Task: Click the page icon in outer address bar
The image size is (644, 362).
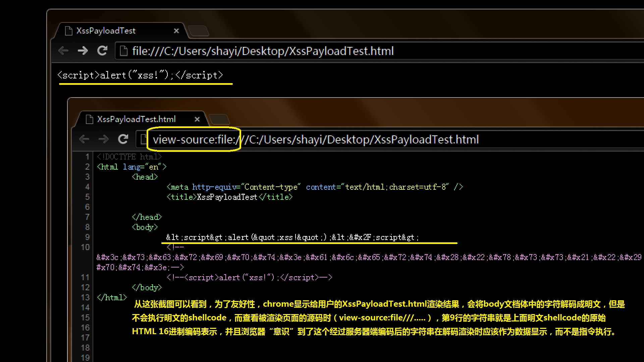Action: click(124, 51)
